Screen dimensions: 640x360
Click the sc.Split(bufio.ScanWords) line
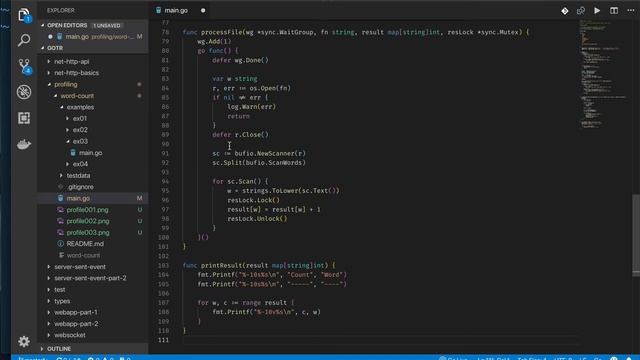click(259, 162)
